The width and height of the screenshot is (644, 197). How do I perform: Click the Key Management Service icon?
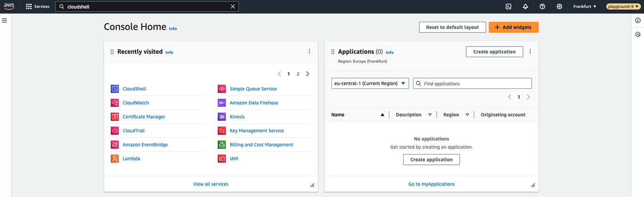click(222, 131)
